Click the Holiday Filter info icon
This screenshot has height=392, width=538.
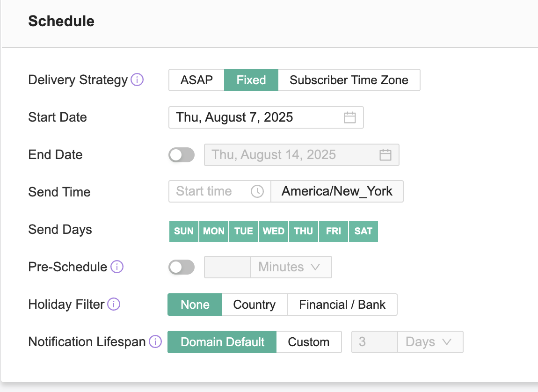pyautogui.click(x=114, y=305)
